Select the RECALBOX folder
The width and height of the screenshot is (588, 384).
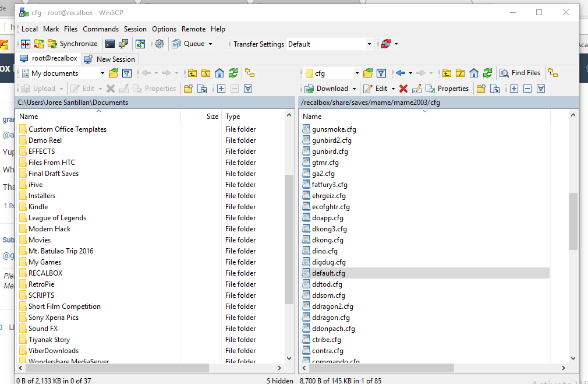click(45, 273)
